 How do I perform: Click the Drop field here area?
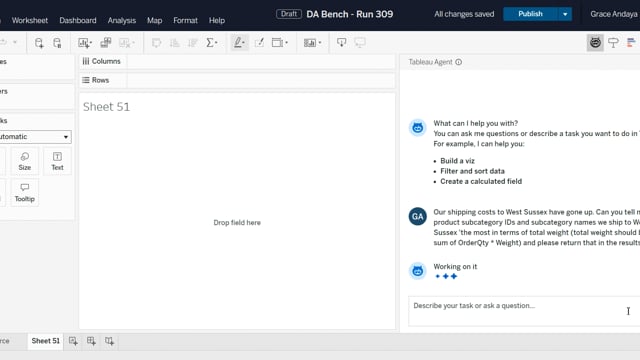[237, 223]
